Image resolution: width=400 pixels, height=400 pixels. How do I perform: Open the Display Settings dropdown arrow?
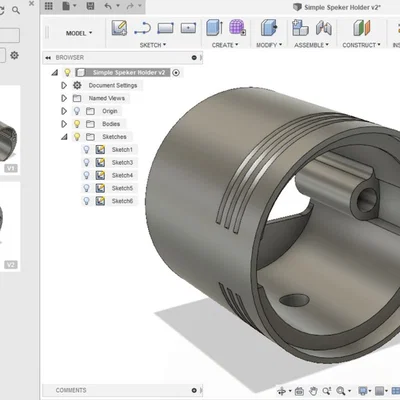pyautogui.click(x=370, y=391)
